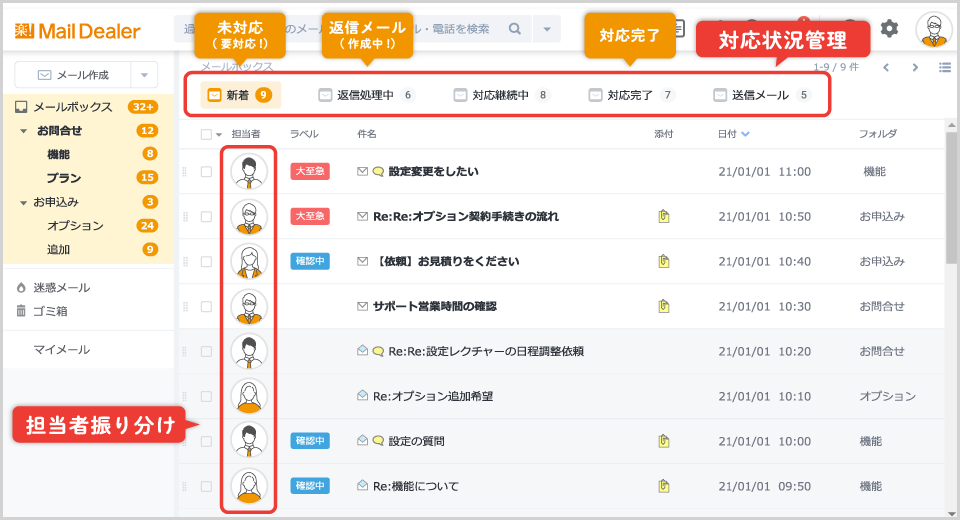The image size is (960, 520).
Task: Open the ゴミ箱 trash folder
Action: coord(51,311)
